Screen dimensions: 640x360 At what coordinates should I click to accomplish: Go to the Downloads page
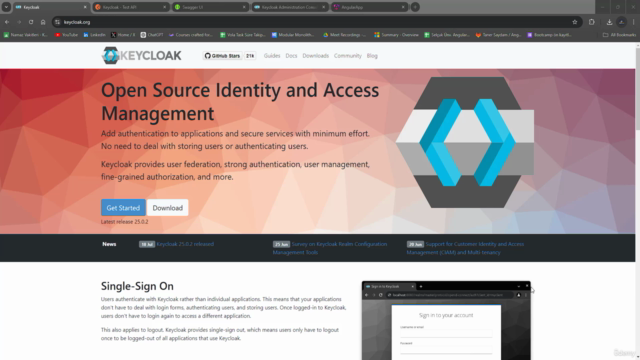(x=316, y=56)
